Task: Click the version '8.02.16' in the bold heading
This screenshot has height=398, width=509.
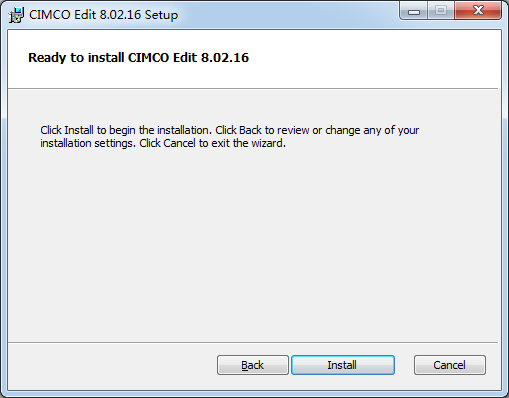Action: point(225,58)
